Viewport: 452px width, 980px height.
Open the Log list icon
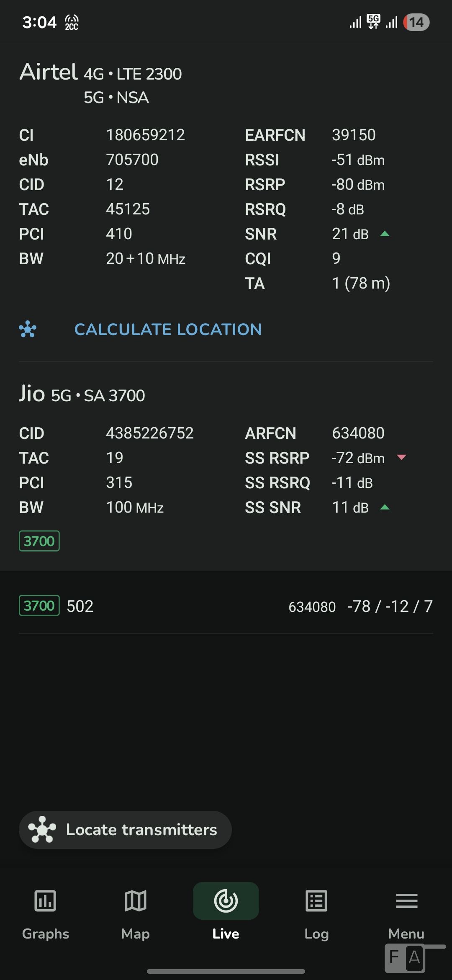point(316,900)
